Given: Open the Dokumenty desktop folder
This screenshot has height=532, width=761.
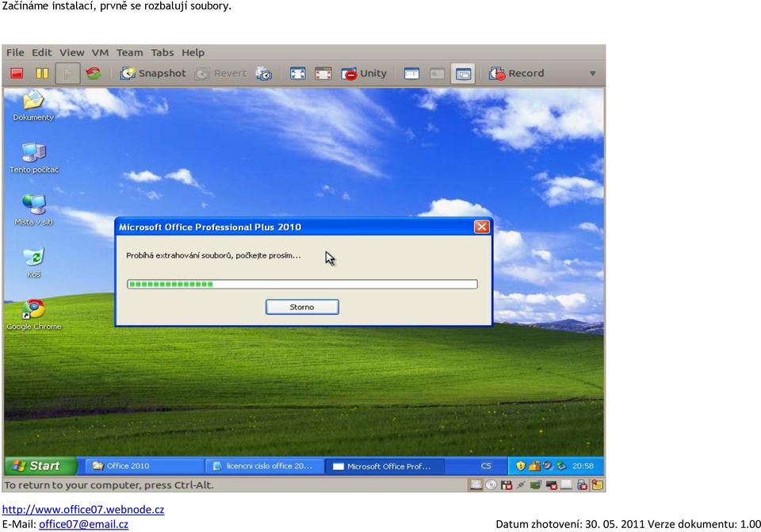Looking at the screenshot, I should pos(33,106).
